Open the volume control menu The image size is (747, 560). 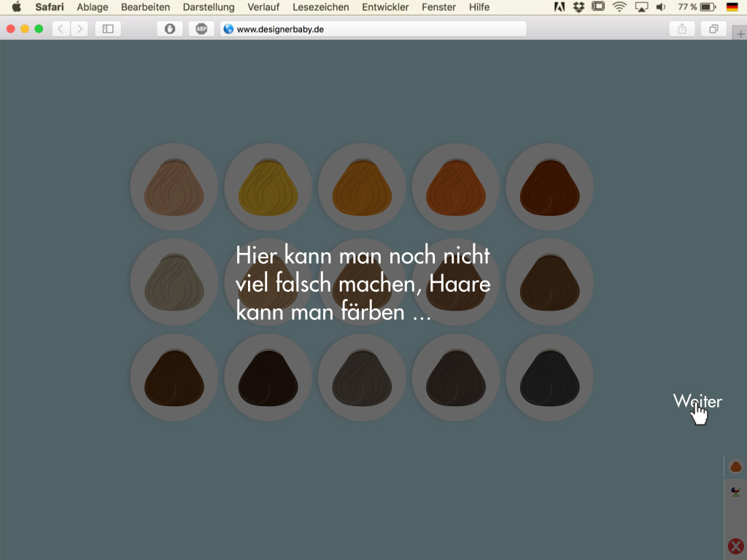[x=661, y=7]
